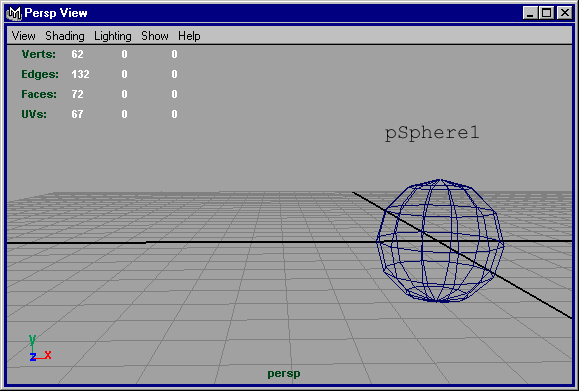The height and width of the screenshot is (391, 579).
Task: Click the blue Z letter on axis indicator
Action: tap(33, 357)
